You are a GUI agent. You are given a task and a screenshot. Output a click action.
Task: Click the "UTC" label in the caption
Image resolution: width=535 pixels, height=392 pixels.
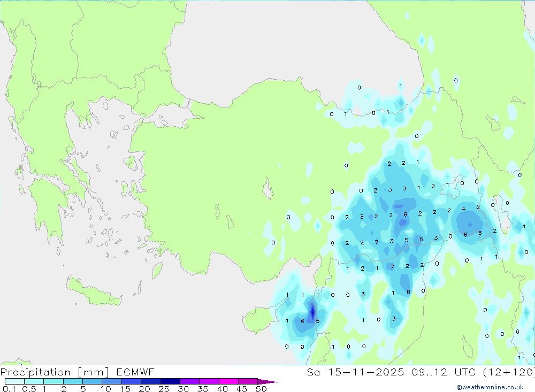tap(465, 372)
